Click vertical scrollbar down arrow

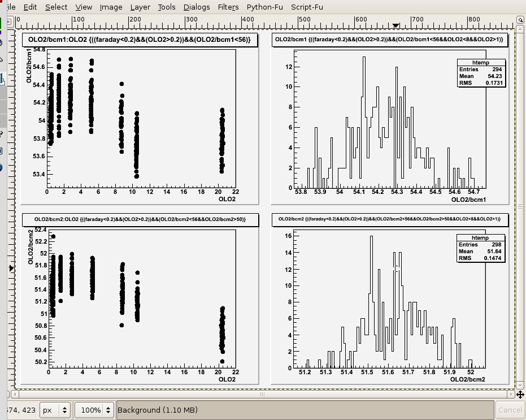520,386
